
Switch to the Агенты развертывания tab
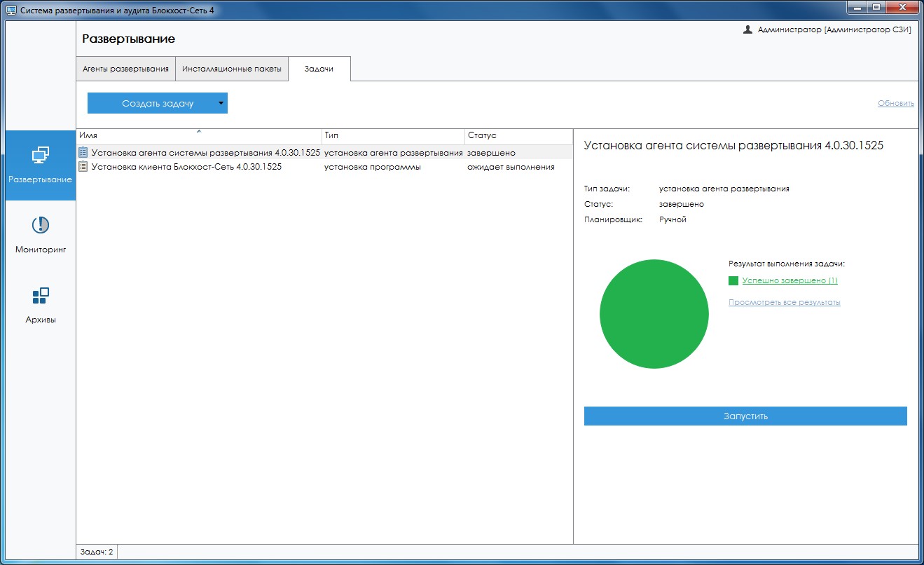click(x=125, y=69)
